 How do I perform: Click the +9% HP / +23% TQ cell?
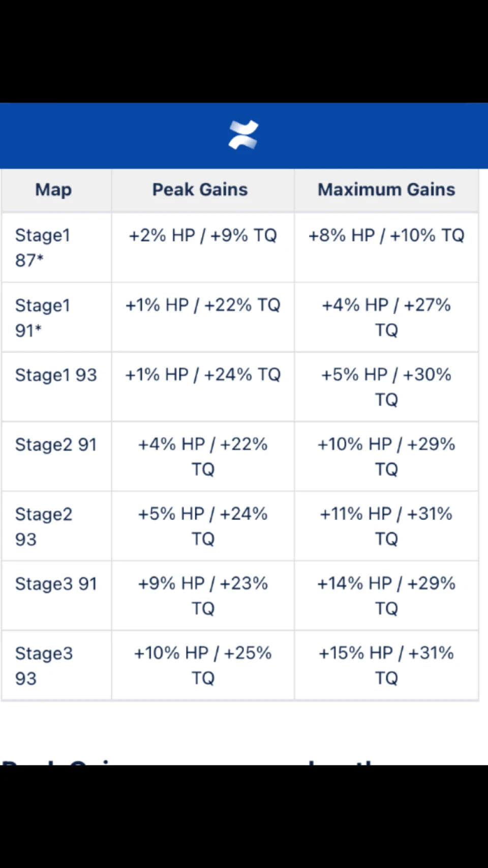click(x=203, y=596)
